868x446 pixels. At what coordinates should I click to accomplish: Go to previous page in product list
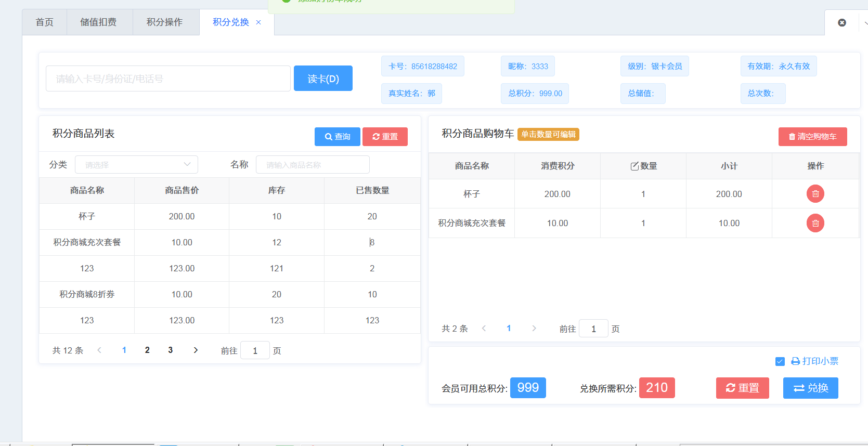coord(99,350)
